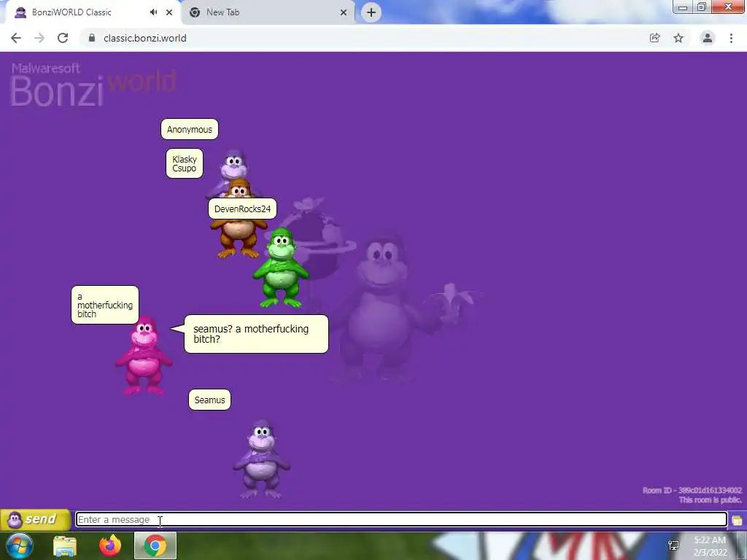Share this page icon
The width and height of the screenshot is (747, 560).
coord(655,38)
